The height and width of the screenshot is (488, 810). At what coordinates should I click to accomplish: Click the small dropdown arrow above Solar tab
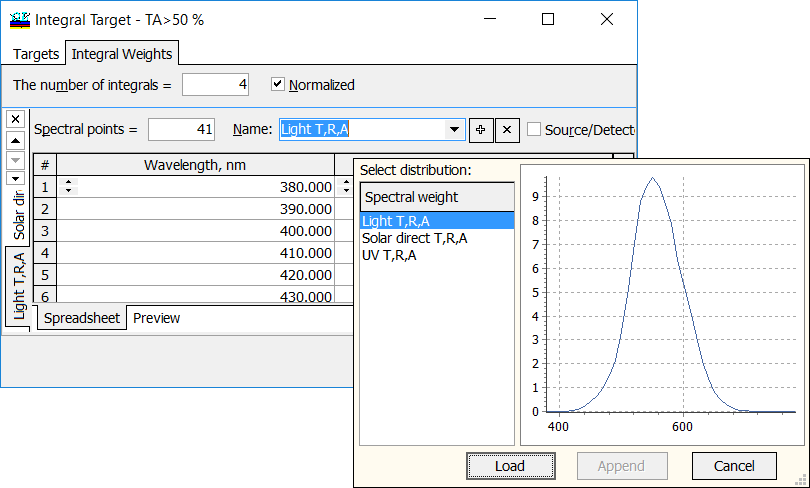coord(15,178)
